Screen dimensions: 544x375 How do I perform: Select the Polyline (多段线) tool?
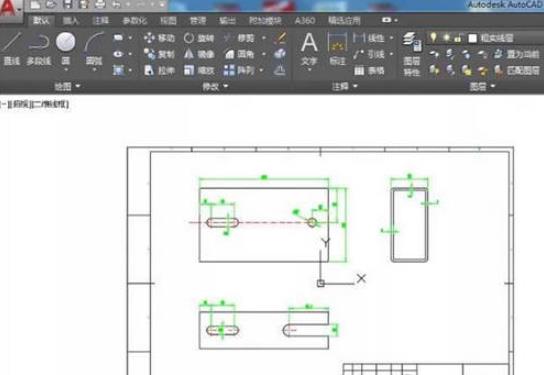click(x=39, y=49)
